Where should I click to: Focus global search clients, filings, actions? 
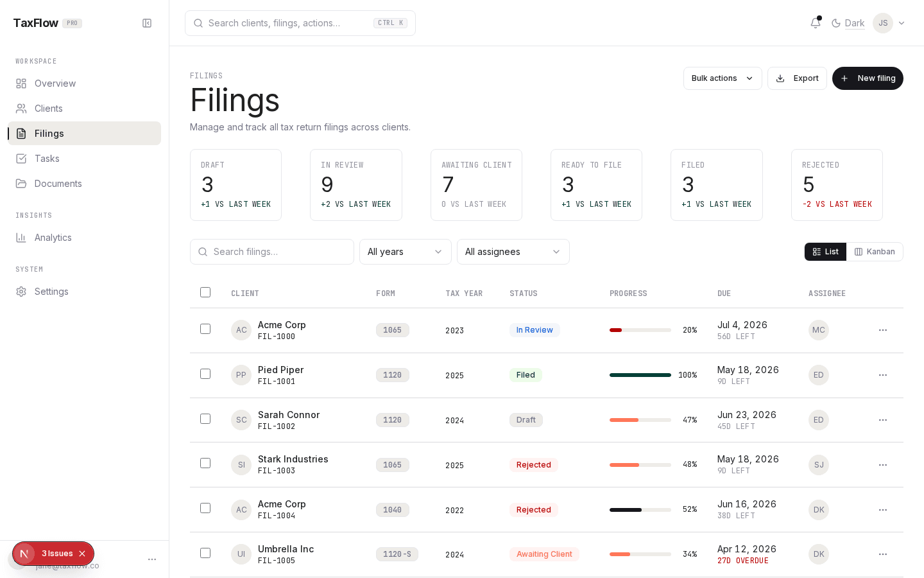click(300, 23)
